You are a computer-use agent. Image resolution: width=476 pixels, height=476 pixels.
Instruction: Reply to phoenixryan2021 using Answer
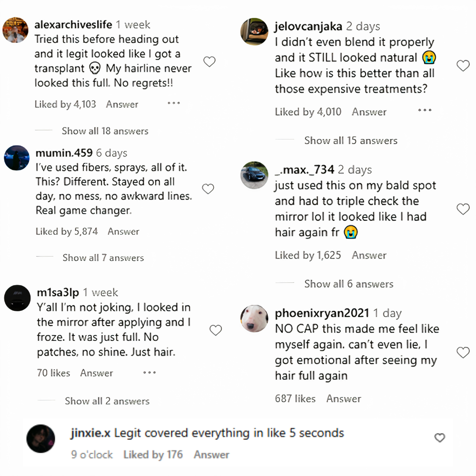pyautogui.click(x=343, y=399)
